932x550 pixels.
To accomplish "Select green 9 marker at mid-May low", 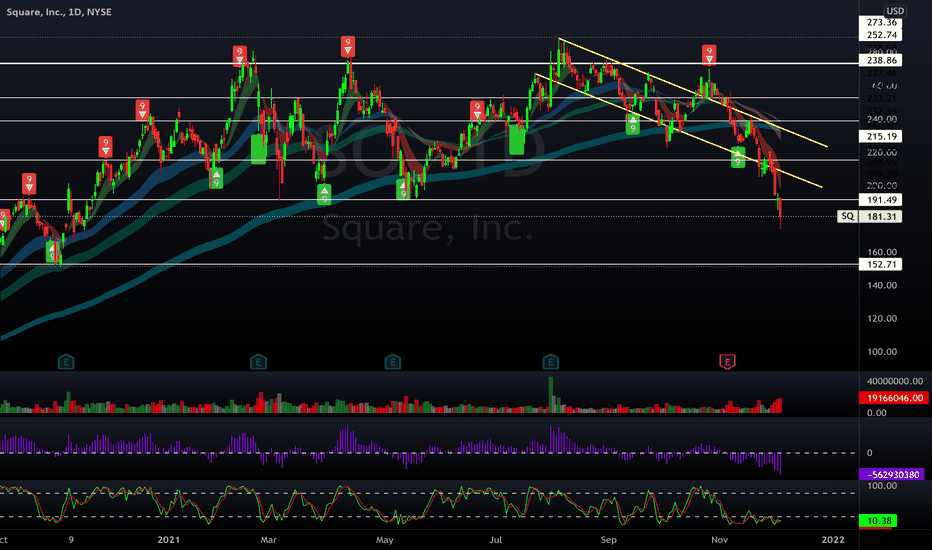I will tap(403, 190).
